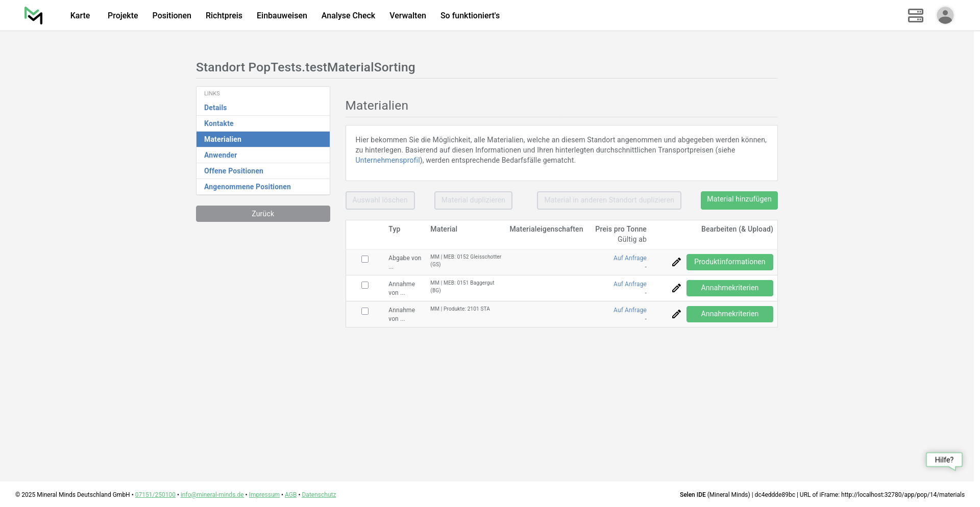This screenshot has height=507, width=980.
Task: Click pencil edit icon for Baggergut row
Action: [x=676, y=288]
